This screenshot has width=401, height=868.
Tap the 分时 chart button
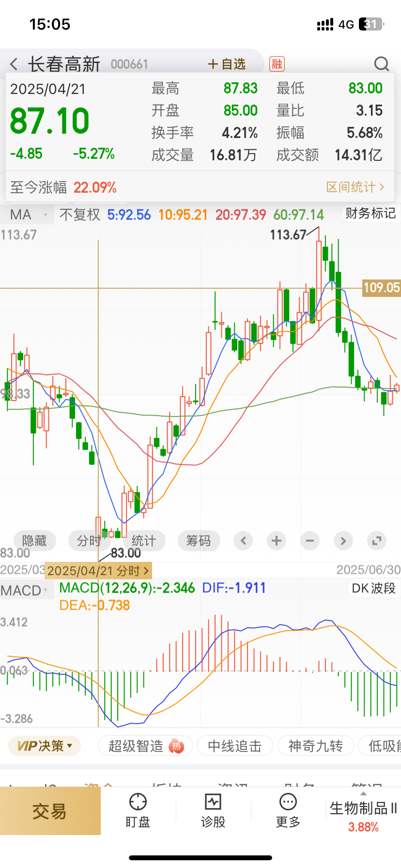tap(89, 541)
